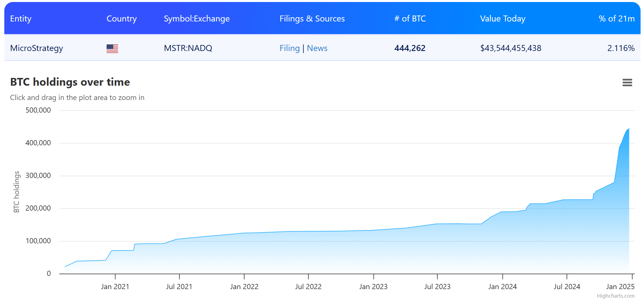Image resolution: width=644 pixels, height=304 pixels.
Task: Open the MicroStrategy Filing link
Action: point(289,48)
